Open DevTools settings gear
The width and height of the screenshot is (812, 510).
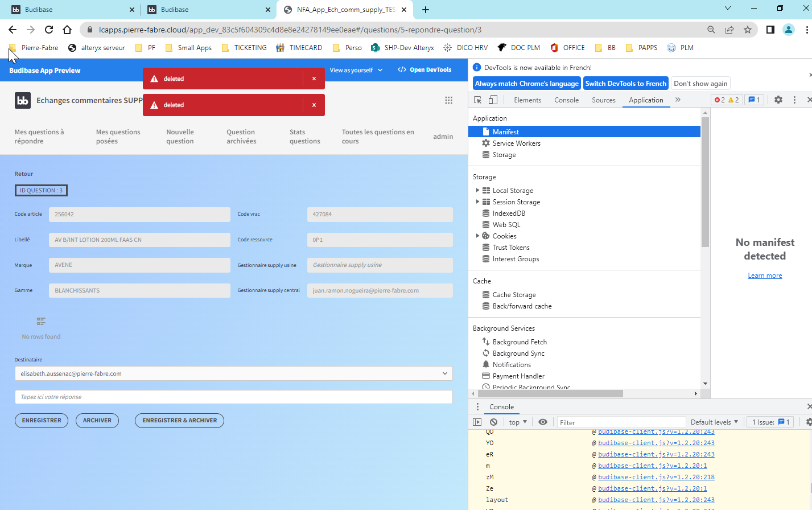[x=778, y=100]
